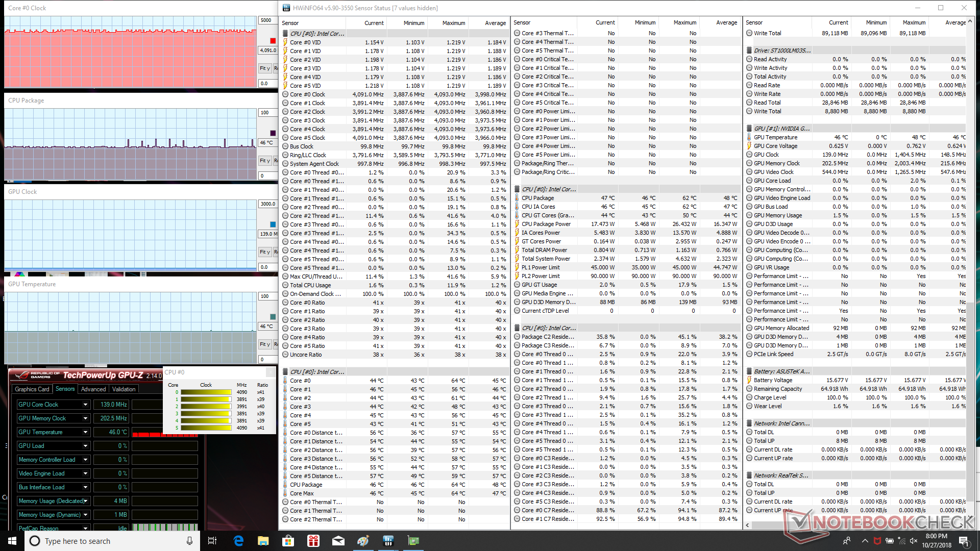
Task: Click the Cortana microphone icon
Action: (x=189, y=541)
